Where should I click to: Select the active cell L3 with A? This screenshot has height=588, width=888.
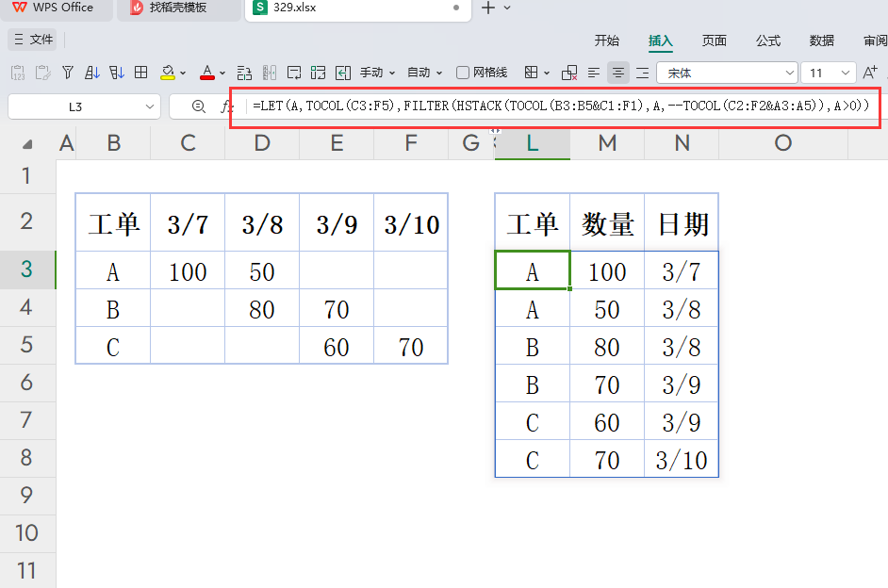[x=533, y=270]
